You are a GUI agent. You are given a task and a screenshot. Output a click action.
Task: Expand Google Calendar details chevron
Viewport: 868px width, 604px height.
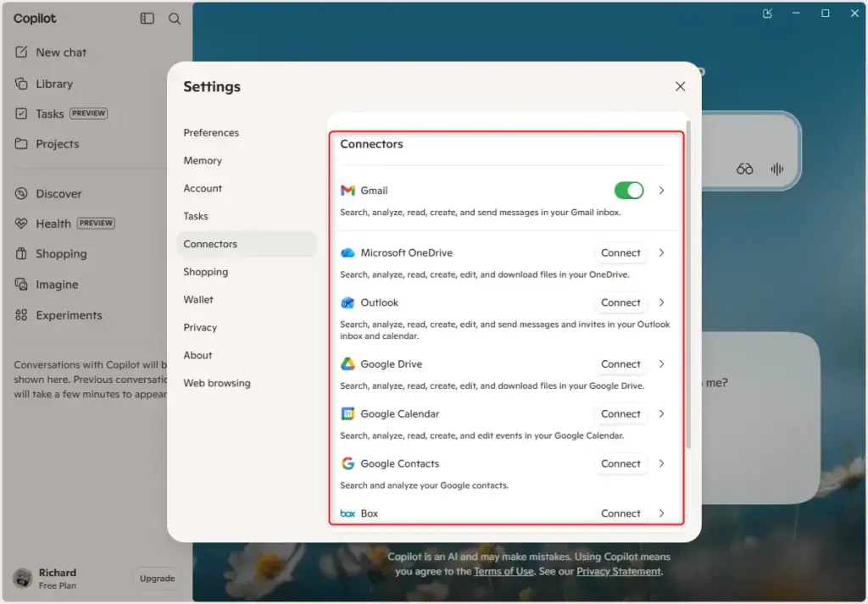pyautogui.click(x=661, y=413)
